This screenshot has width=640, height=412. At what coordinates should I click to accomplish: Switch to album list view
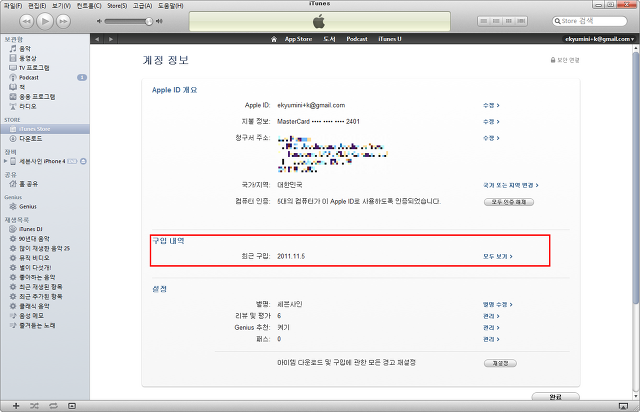click(496, 21)
